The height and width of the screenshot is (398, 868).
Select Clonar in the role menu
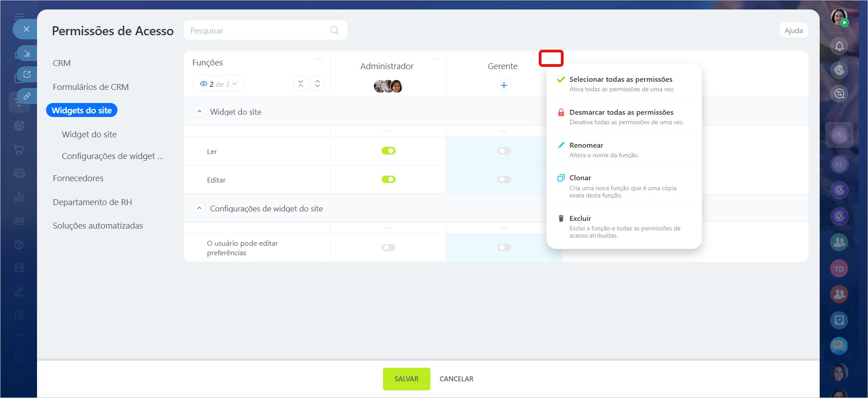pos(580,178)
